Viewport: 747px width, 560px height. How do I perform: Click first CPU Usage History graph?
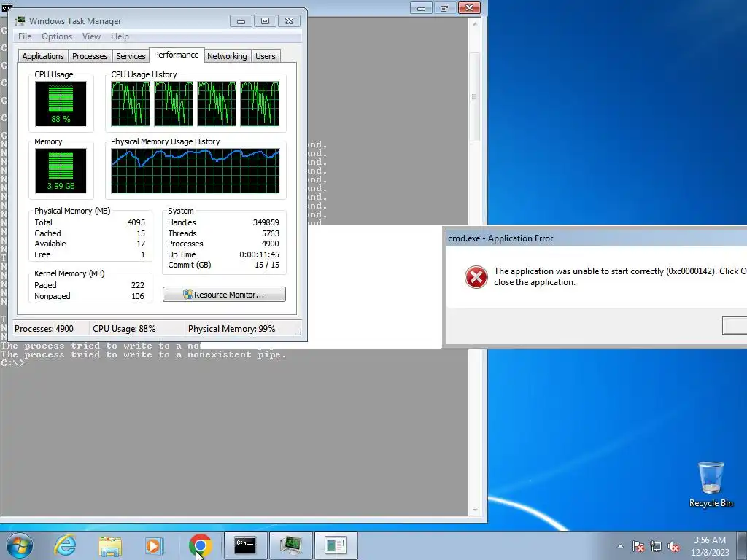(131, 104)
